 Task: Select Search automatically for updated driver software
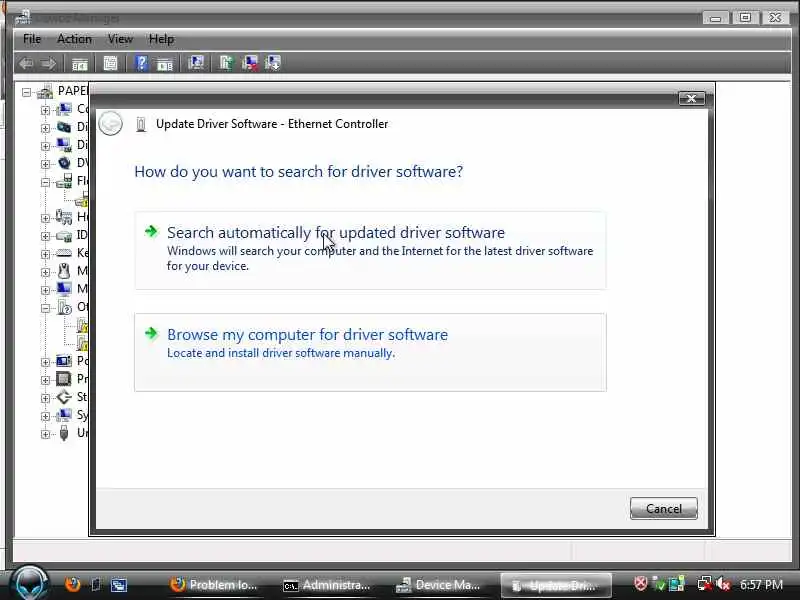(x=370, y=251)
